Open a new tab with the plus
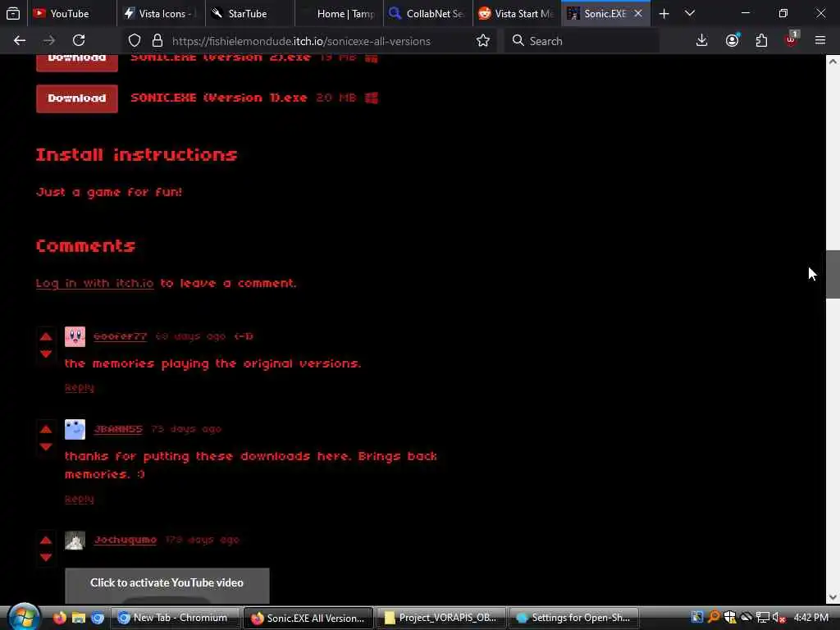Image resolution: width=840 pixels, height=630 pixels. 664,13
